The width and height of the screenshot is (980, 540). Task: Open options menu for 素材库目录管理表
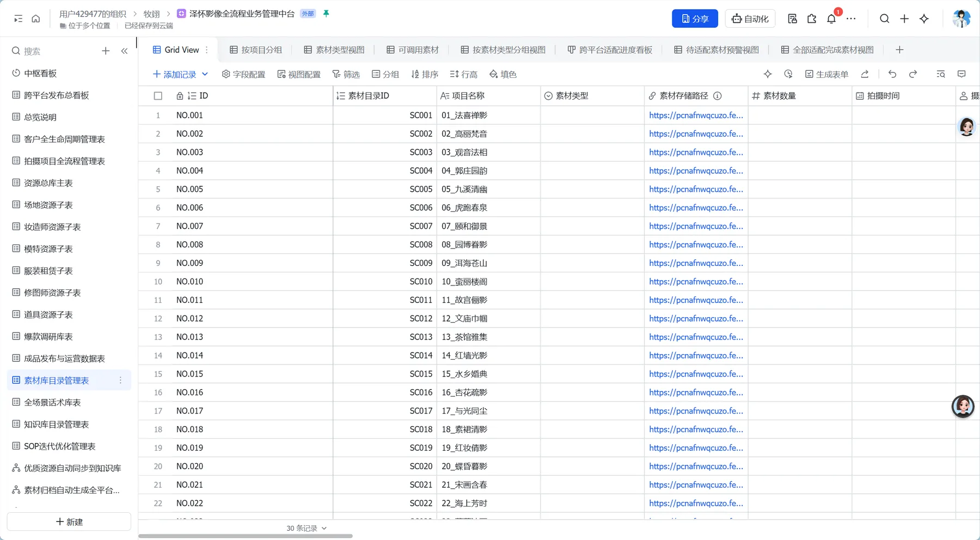pyautogui.click(x=120, y=380)
